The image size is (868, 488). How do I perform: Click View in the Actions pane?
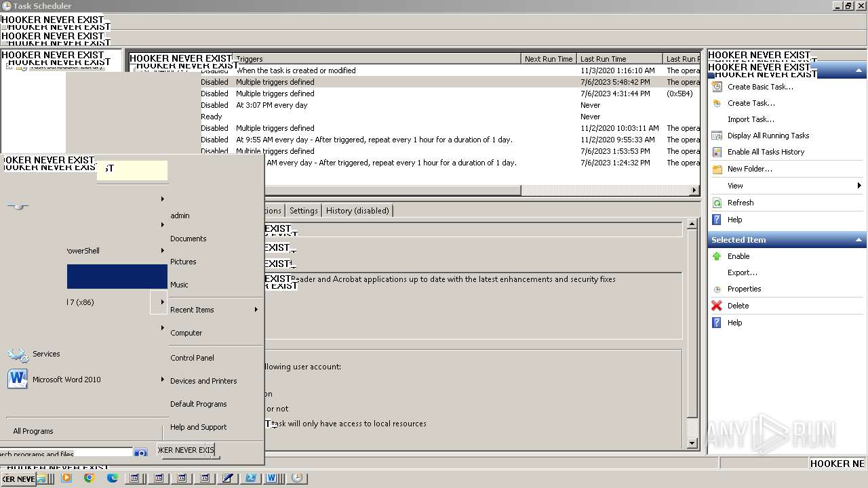point(735,186)
